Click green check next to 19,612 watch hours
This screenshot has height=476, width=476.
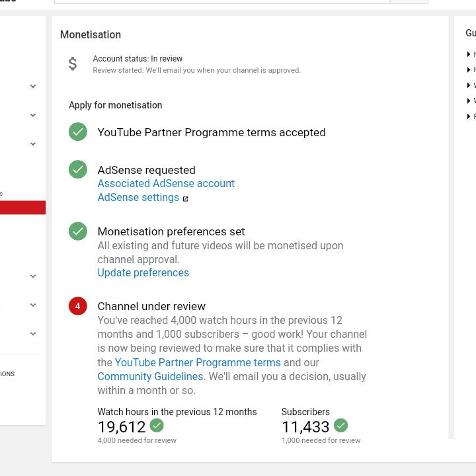(x=157, y=425)
